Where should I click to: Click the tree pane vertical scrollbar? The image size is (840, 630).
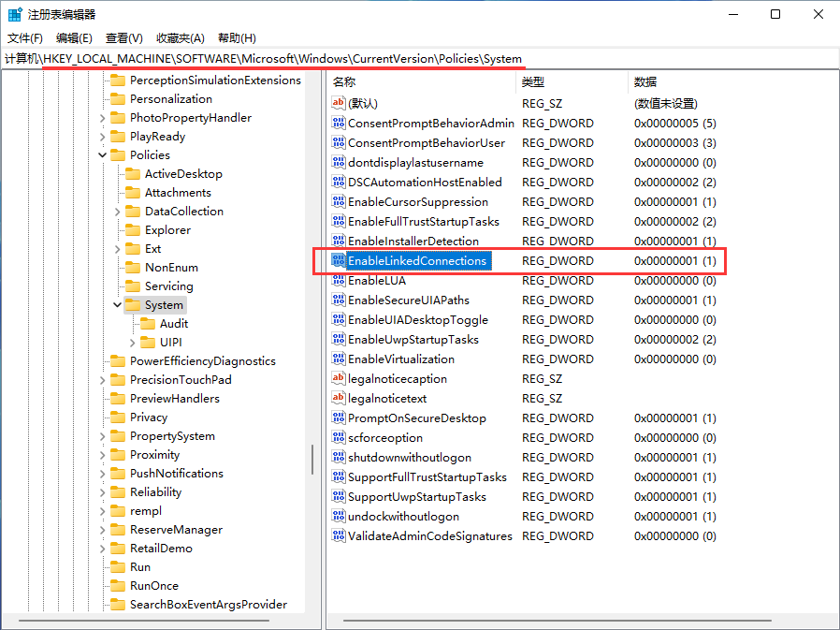click(312, 459)
